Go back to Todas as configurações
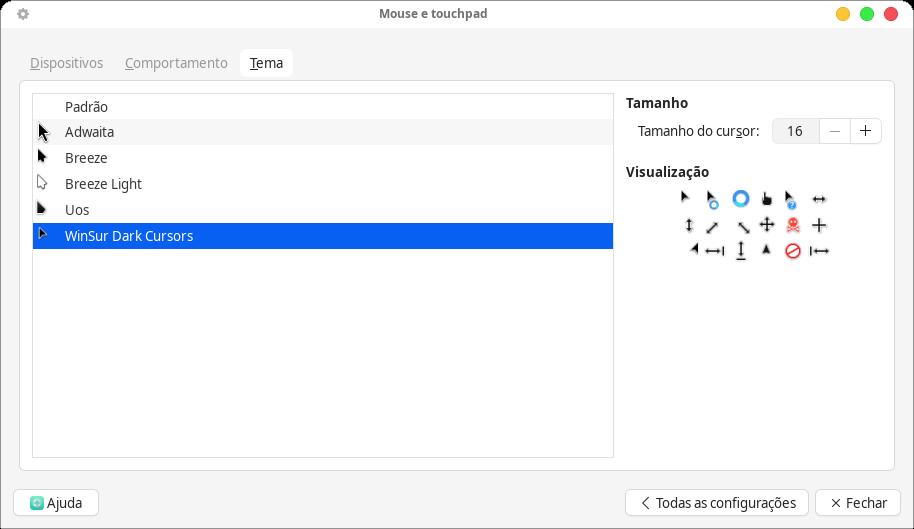The image size is (914, 529). (717, 503)
